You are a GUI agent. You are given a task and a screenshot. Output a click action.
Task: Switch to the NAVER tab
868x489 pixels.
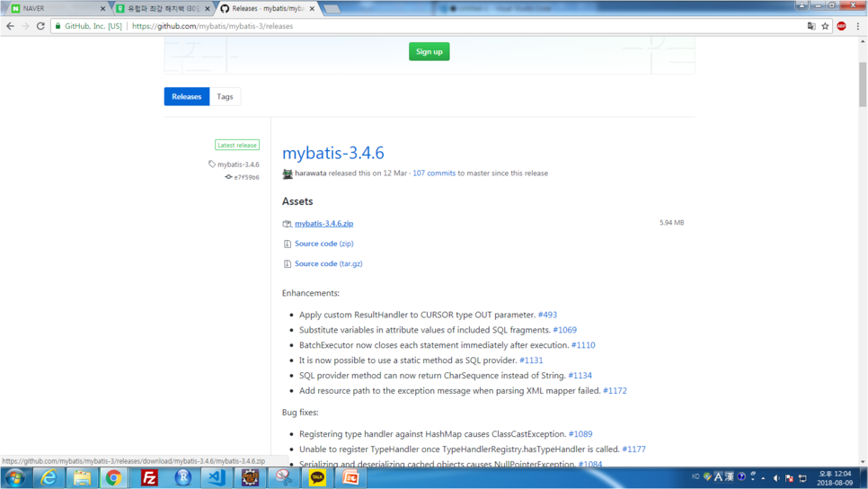tap(56, 9)
